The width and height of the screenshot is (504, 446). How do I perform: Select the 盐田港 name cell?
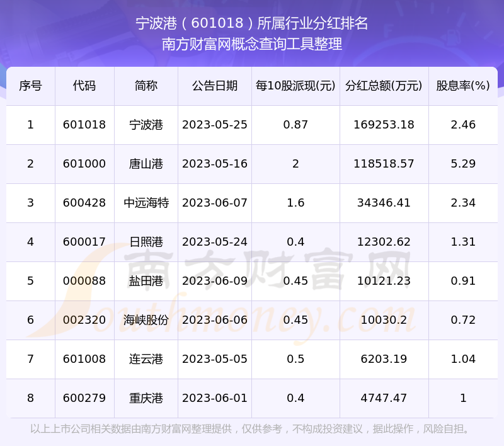[x=146, y=281]
